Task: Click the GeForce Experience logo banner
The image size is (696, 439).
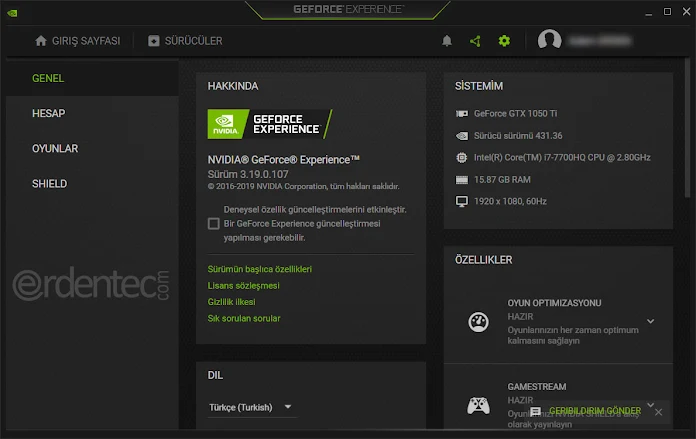Action: 270,124
